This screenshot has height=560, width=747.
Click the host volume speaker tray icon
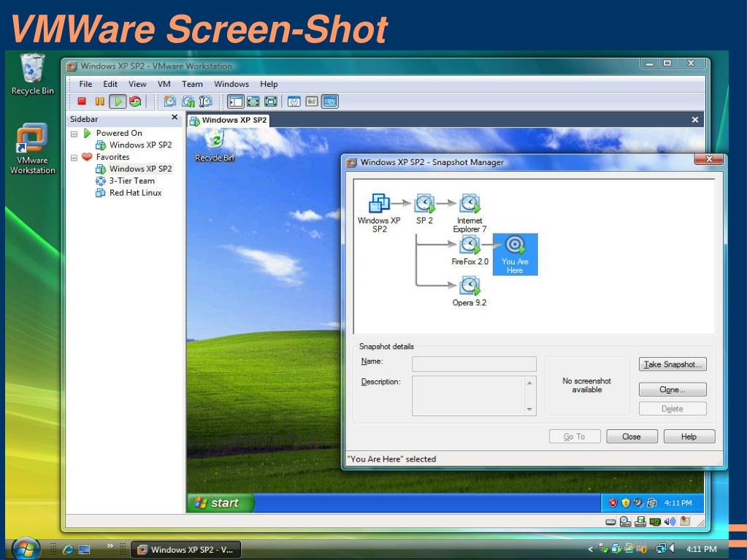673,548
